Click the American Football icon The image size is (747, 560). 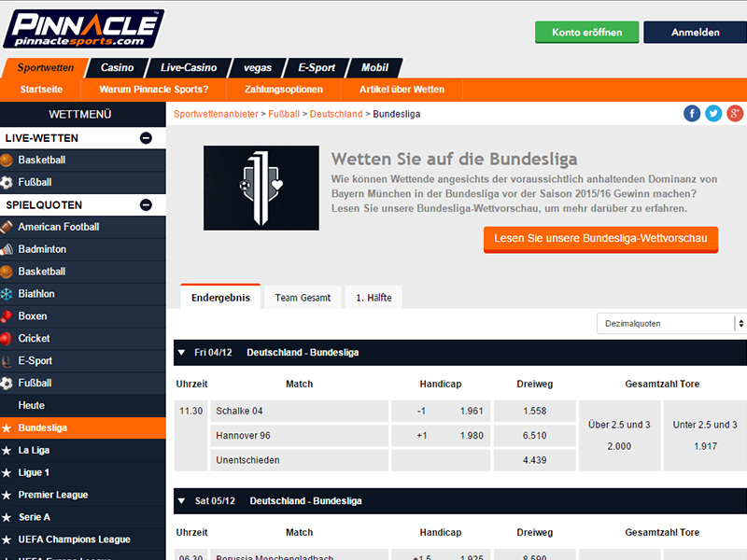click(x=7, y=227)
